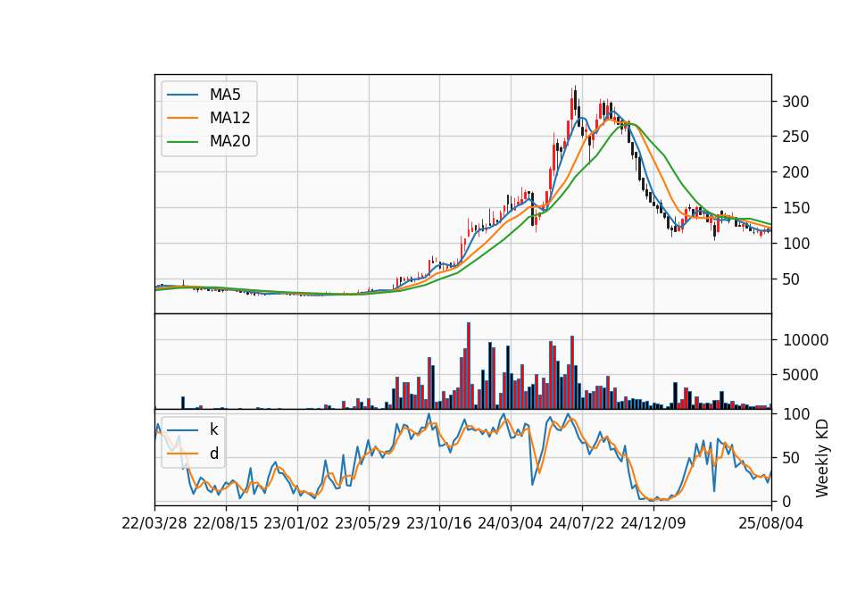Click the 300 price axis tick
This screenshot has height=616, width=857.
(x=795, y=102)
